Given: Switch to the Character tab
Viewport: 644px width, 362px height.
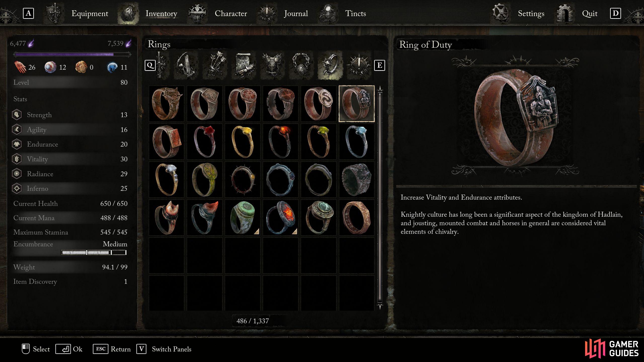Looking at the screenshot, I should [x=231, y=13].
